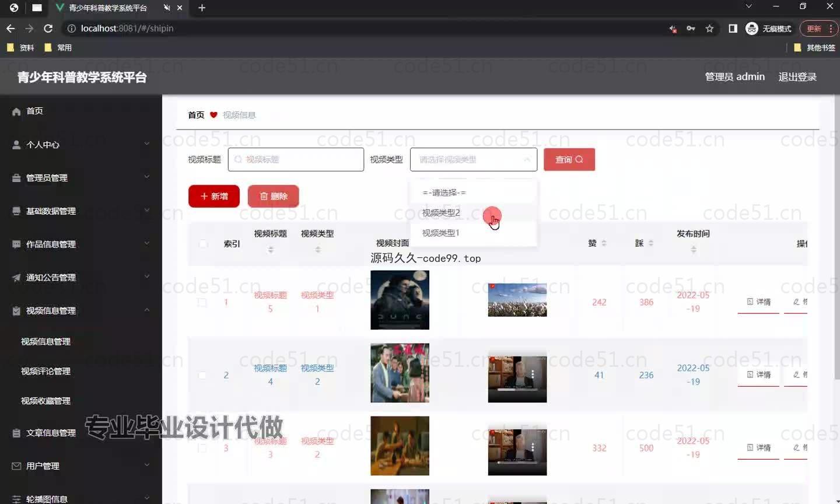The width and height of the screenshot is (840, 504).
Task: Click the 管理员管理 briefcase icon
Action: coord(16,178)
